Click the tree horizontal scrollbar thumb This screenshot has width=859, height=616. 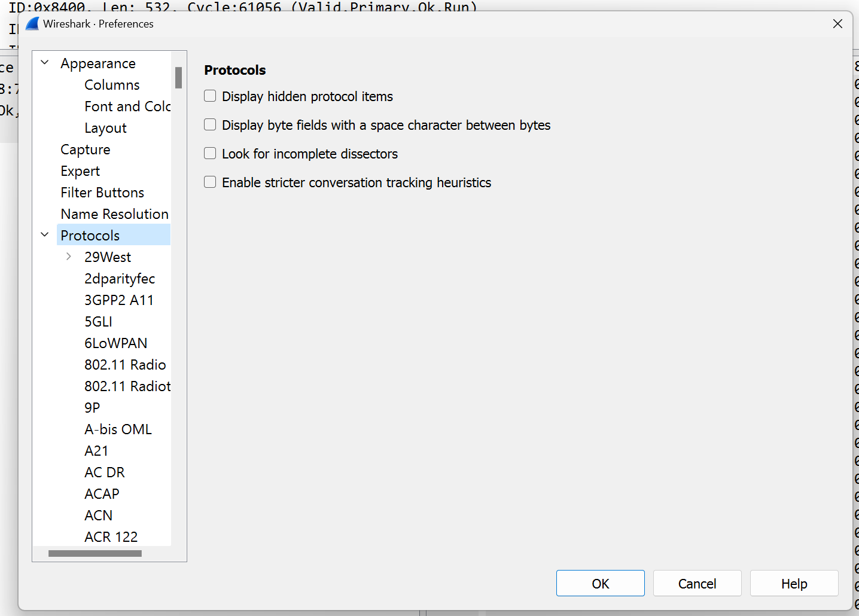[95, 554]
